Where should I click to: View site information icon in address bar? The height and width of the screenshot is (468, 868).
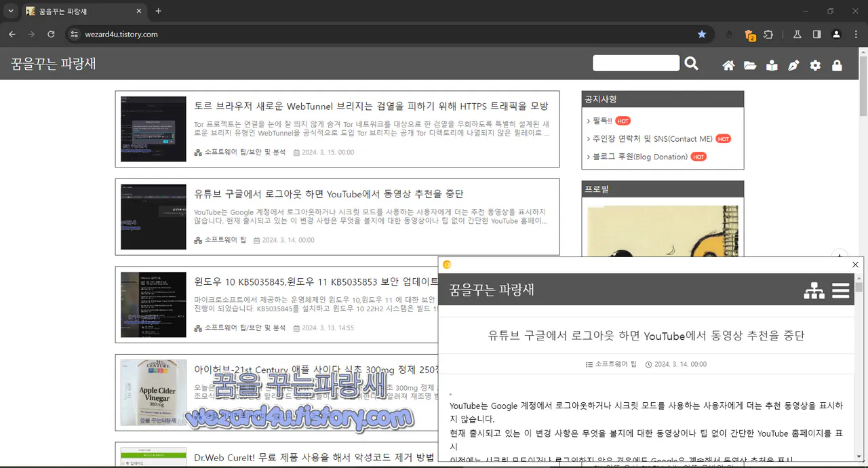click(74, 34)
